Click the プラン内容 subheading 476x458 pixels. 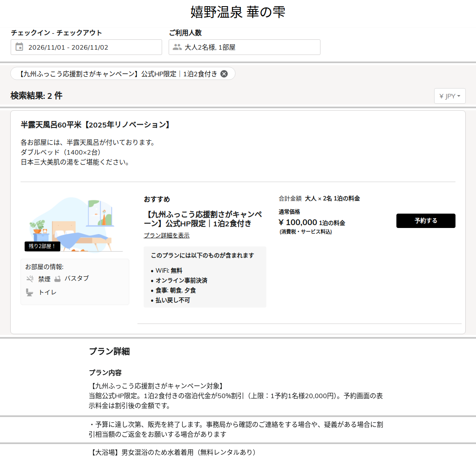tap(105, 372)
